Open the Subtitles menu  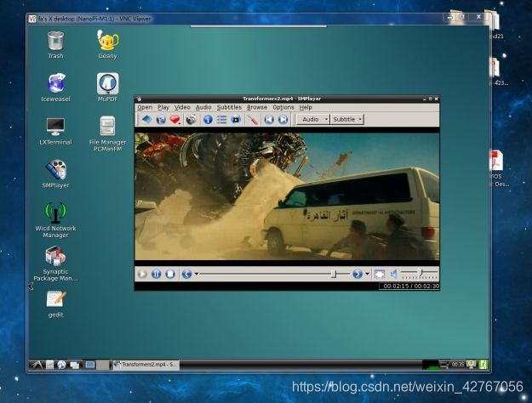[229, 107]
